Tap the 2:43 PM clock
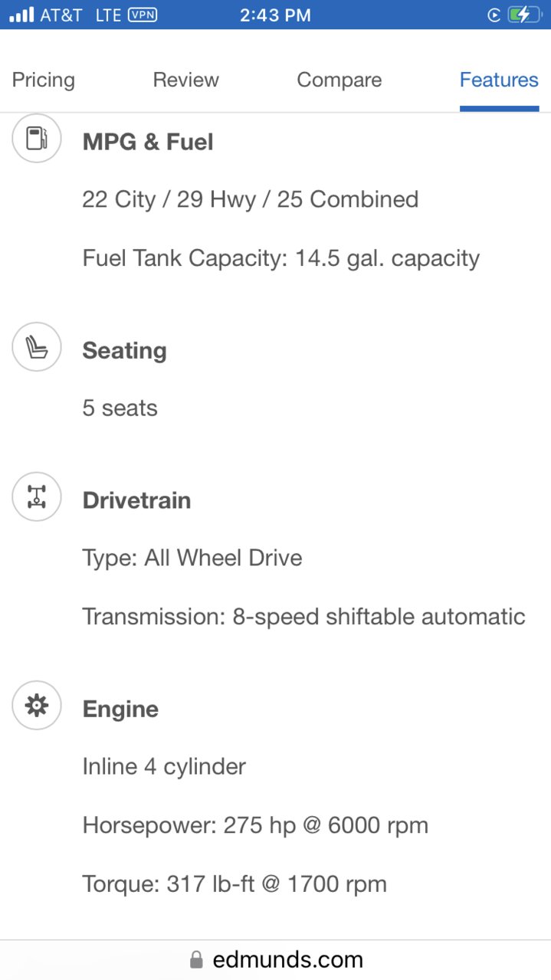Viewport: 551px width, 980px height. point(275,15)
